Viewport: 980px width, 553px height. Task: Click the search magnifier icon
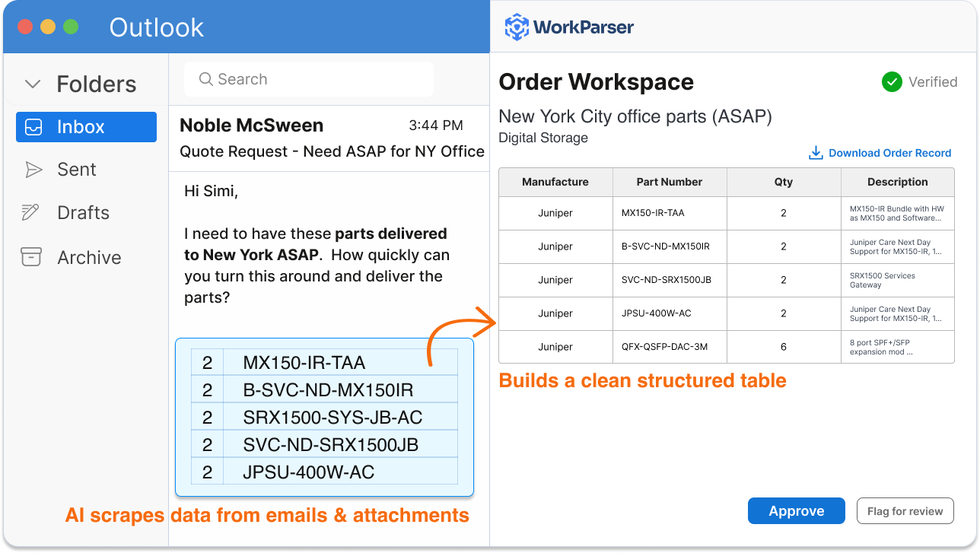tap(205, 79)
